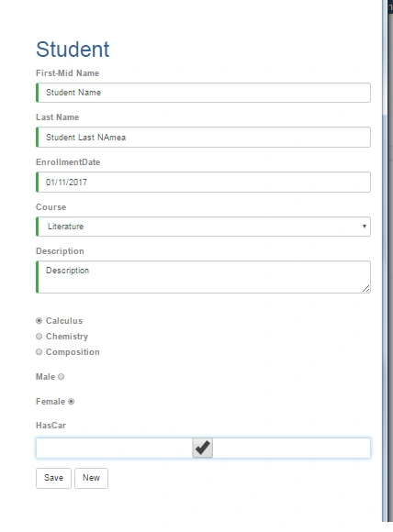This screenshot has width=393, height=532.
Task: Choose the Chemistry radio option
Action: pyautogui.click(x=39, y=337)
